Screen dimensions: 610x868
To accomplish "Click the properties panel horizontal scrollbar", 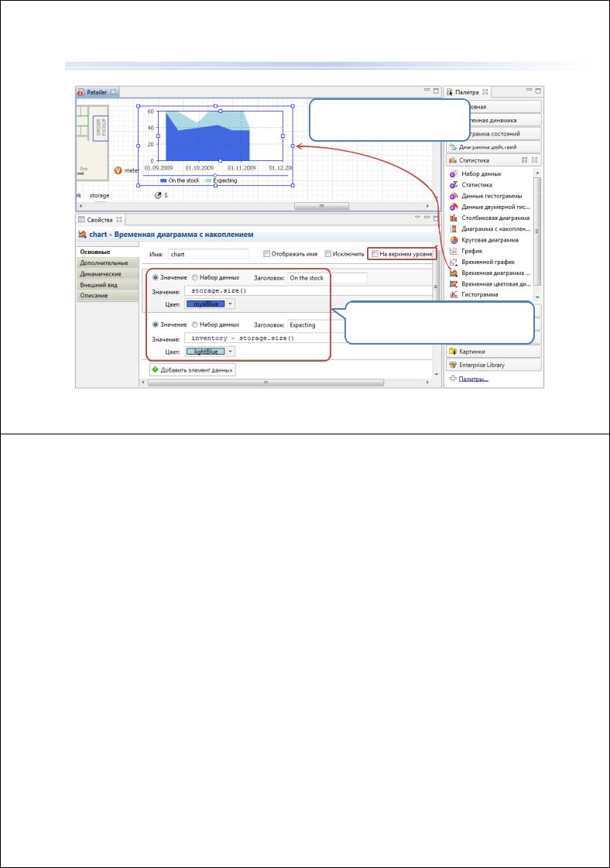I will (x=266, y=383).
